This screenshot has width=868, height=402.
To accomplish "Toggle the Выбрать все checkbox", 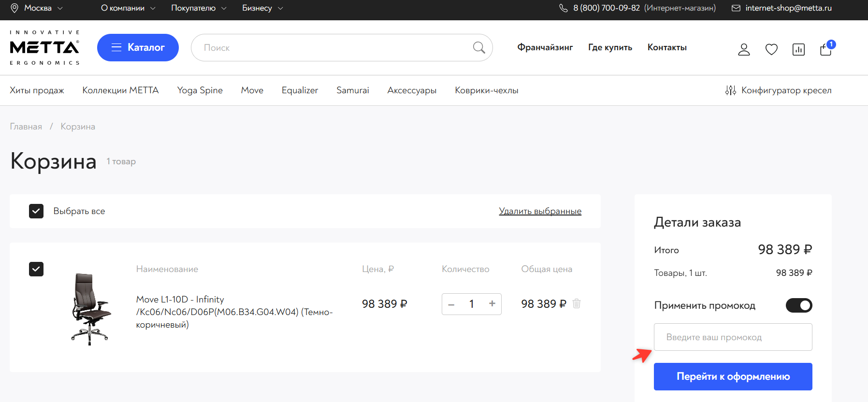I will pos(36,211).
